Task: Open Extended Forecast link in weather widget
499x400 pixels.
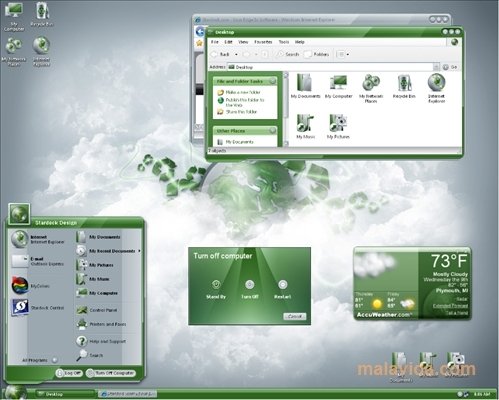Action: point(450,306)
